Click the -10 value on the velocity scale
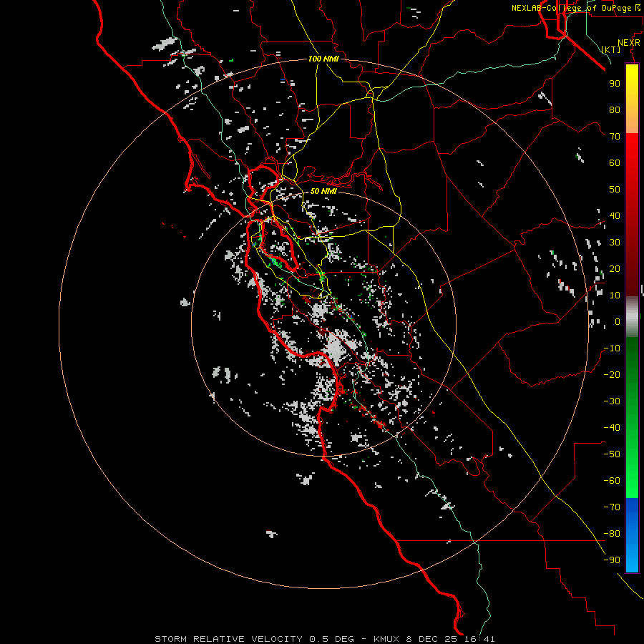This screenshot has width=644, height=644. (612, 348)
